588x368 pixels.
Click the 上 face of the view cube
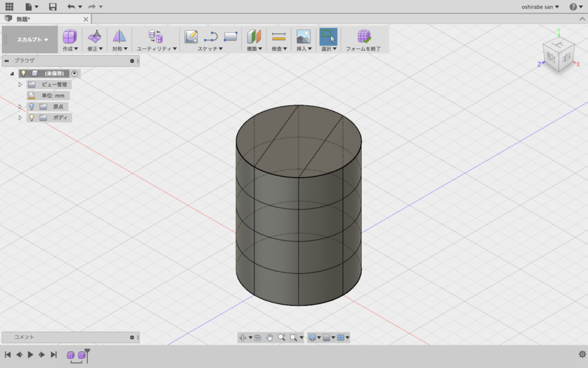pos(559,44)
